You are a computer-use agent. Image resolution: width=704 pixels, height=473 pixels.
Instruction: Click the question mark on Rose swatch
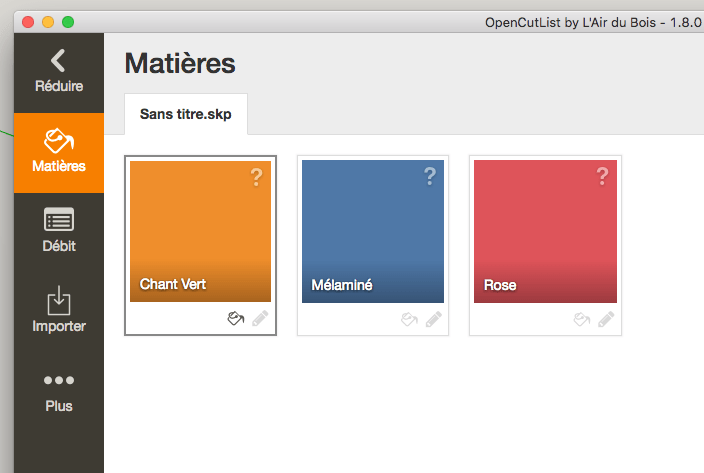tap(603, 176)
